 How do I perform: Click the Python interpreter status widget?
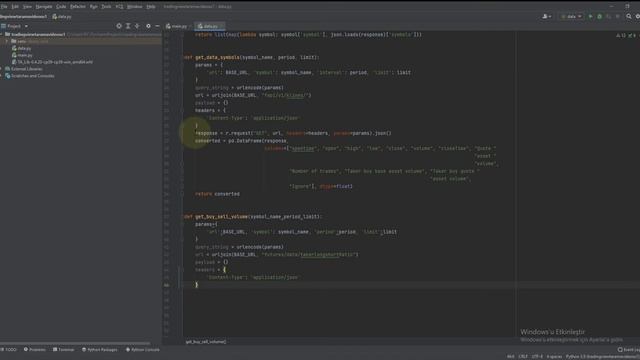click(602, 357)
